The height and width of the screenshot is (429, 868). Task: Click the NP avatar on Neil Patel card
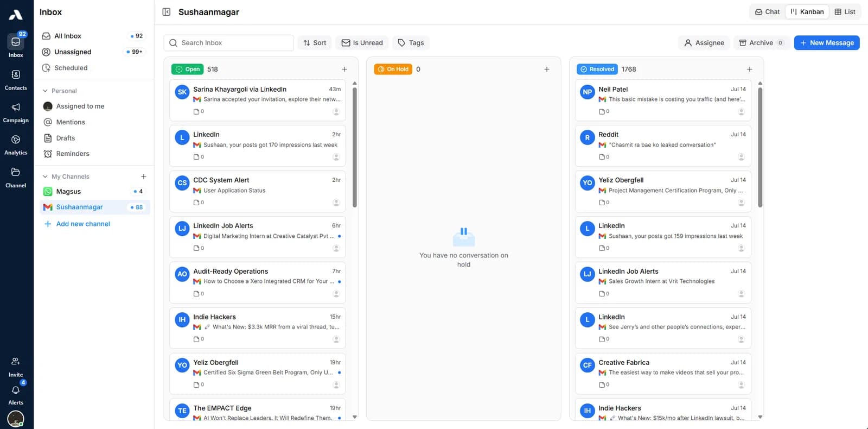[x=588, y=92]
